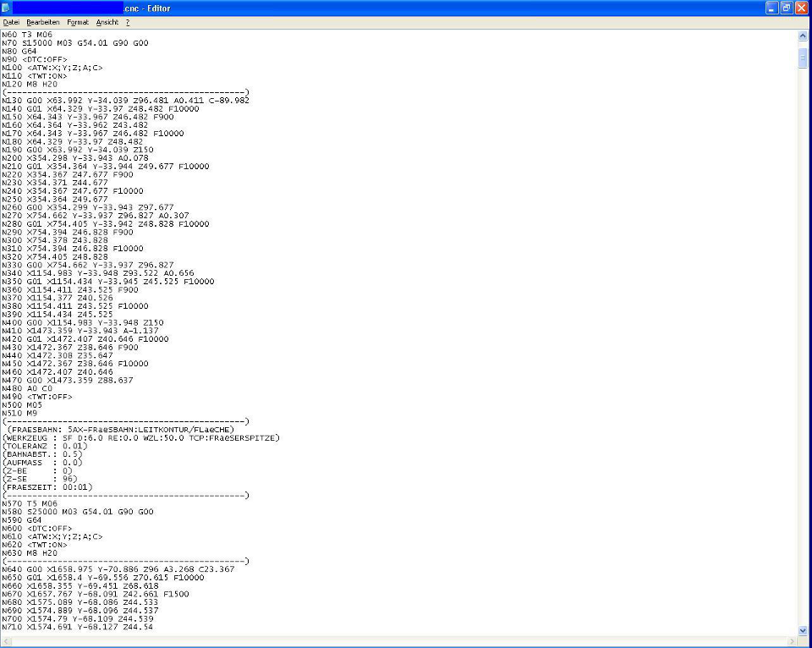The height and width of the screenshot is (648, 812).
Task: Click line N330 G00 X754.662
Action: pyautogui.click(x=87, y=265)
